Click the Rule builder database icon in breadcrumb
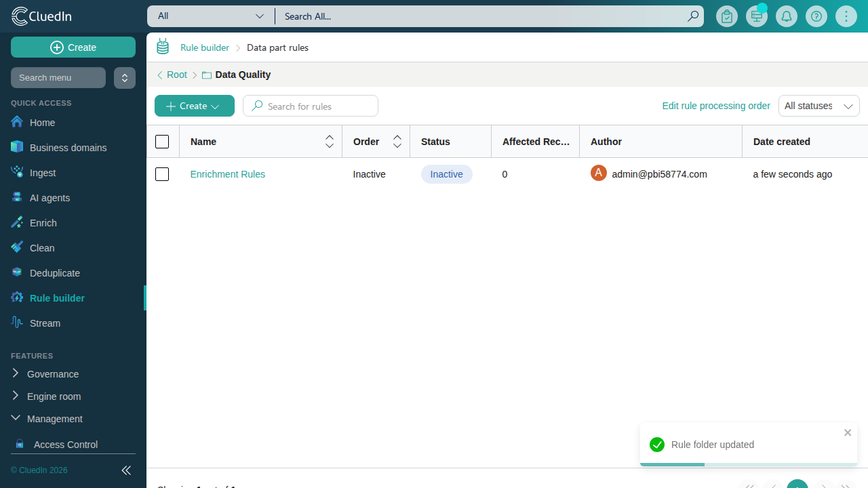This screenshot has height=488, width=868. 163,47
